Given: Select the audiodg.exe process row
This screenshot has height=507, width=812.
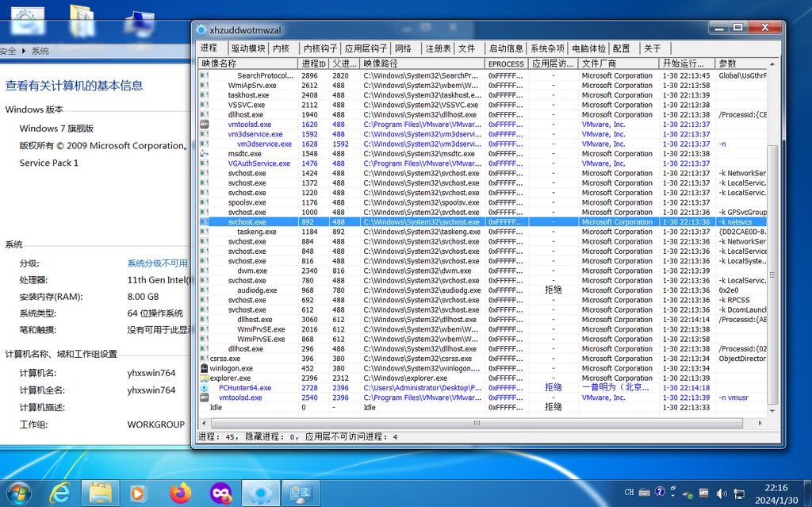Looking at the screenshot, I should (483, 290).
